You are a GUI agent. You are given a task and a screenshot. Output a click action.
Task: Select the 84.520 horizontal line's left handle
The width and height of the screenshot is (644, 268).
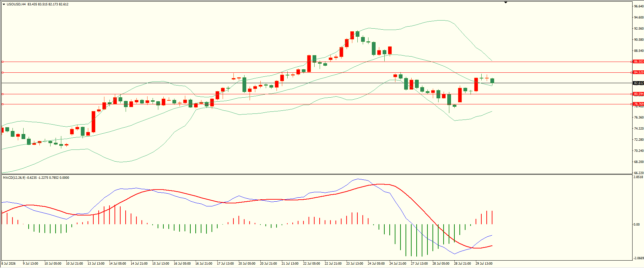[2, 72]
